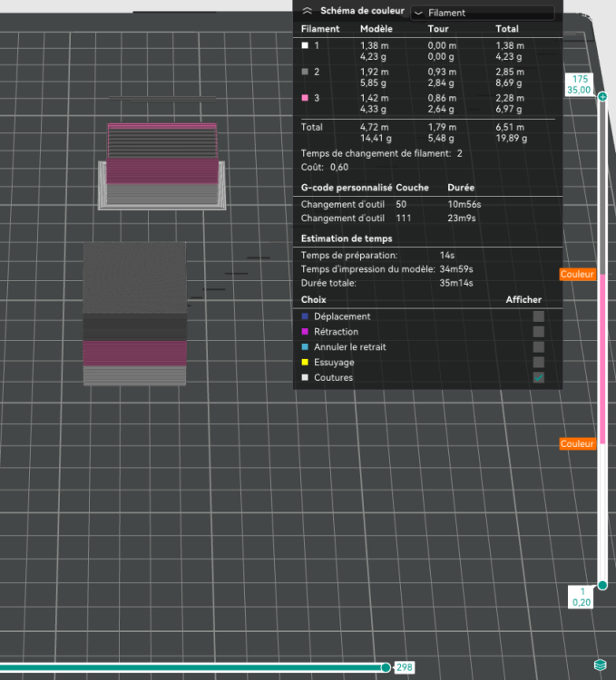The width and height of the screenshot is (616, 680).
Task: Click the Tour column header
Action: (438, 29)
